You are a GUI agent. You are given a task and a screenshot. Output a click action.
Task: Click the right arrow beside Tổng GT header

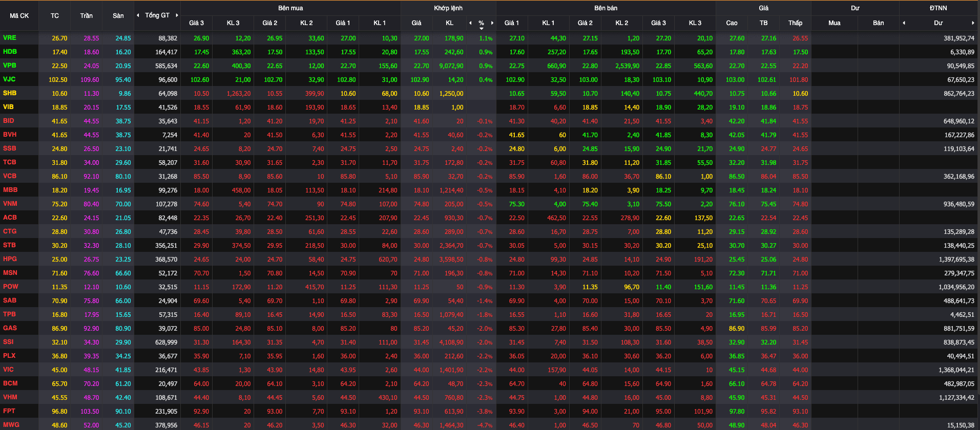pos(177,15)
